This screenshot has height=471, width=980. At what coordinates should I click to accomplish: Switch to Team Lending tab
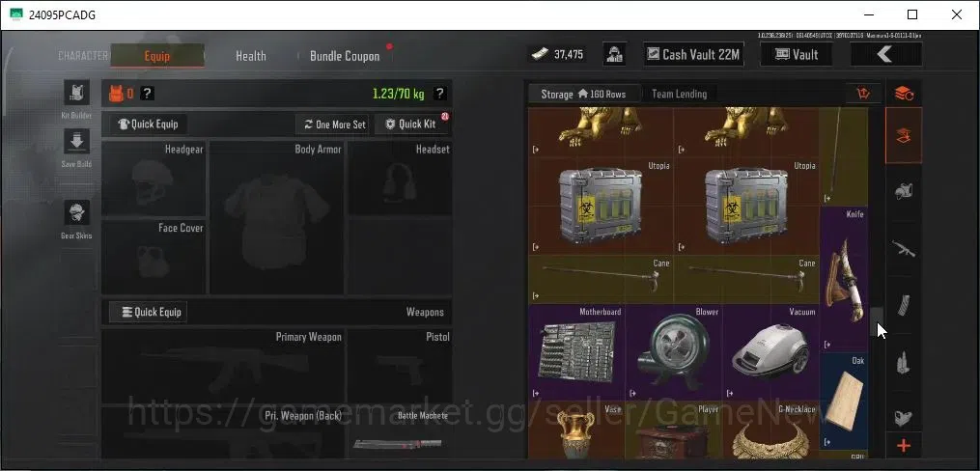[680, 94]
